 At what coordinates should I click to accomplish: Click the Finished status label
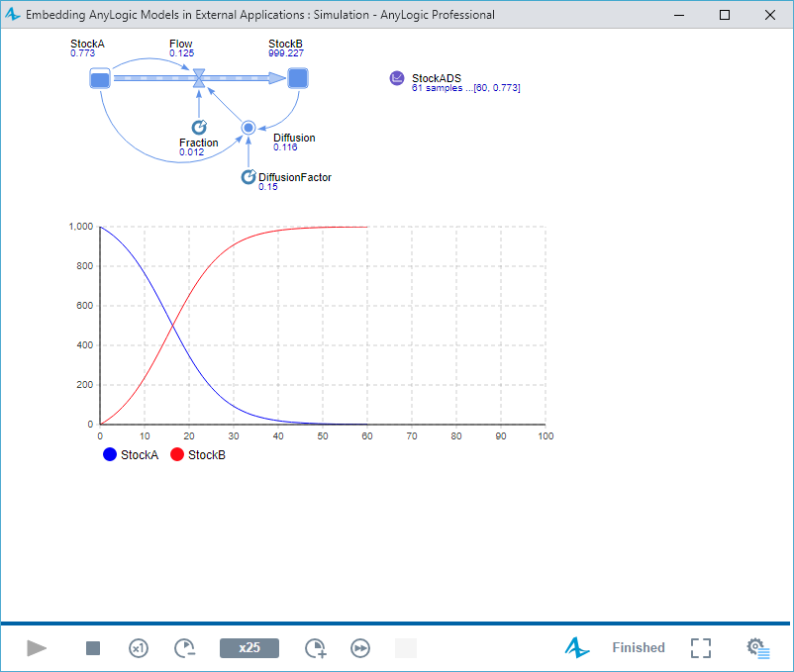point(638,648)
